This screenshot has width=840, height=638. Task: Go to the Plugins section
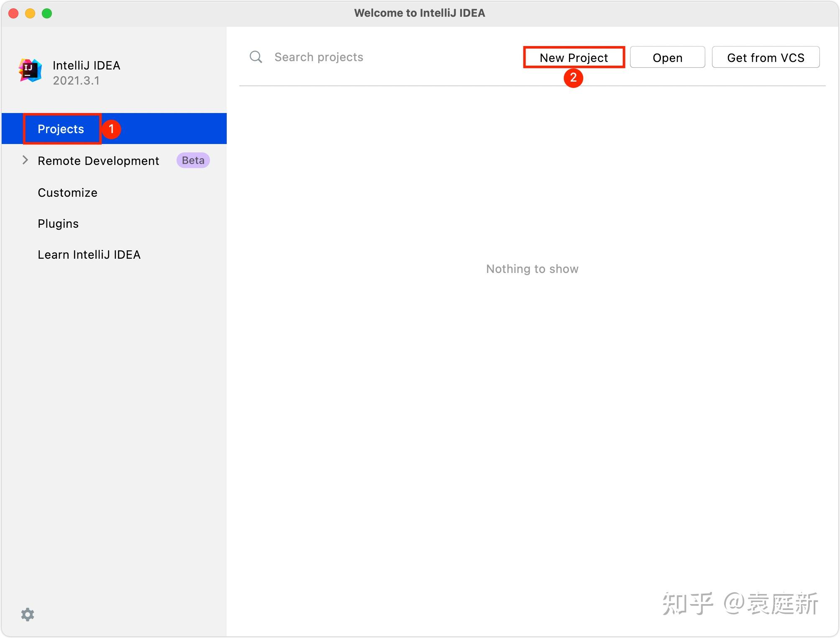click(x=58, y=224)
